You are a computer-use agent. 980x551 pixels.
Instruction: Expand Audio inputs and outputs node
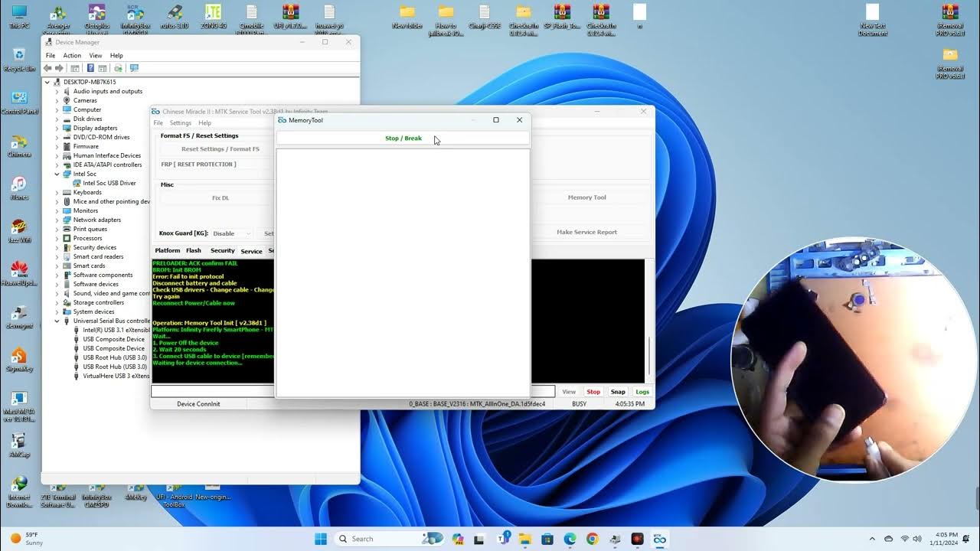pyautogui.click(x=57, y=91)
